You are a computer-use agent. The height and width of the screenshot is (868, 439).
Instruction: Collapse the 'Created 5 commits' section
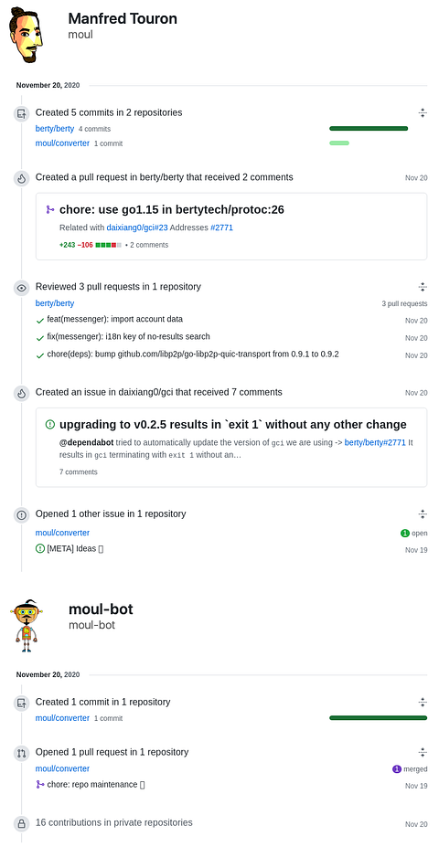(x=423, y=113)
